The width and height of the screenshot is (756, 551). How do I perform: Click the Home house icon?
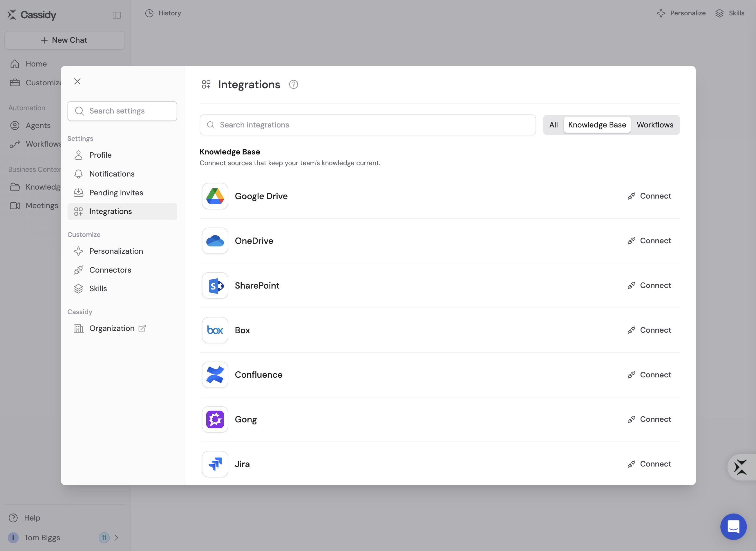15,64
